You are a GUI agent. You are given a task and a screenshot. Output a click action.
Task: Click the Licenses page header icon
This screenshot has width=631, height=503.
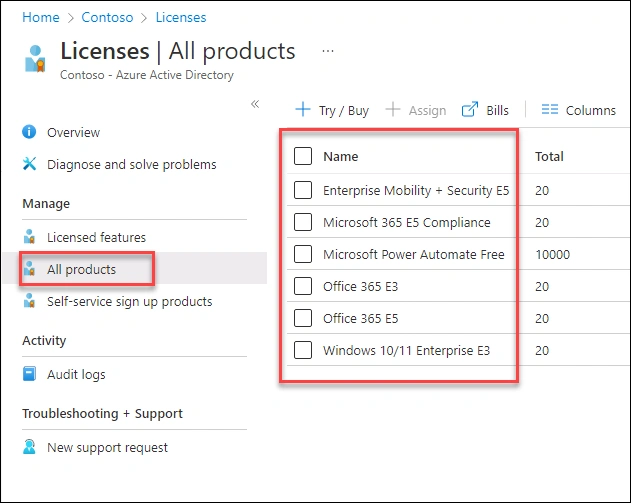35,59
